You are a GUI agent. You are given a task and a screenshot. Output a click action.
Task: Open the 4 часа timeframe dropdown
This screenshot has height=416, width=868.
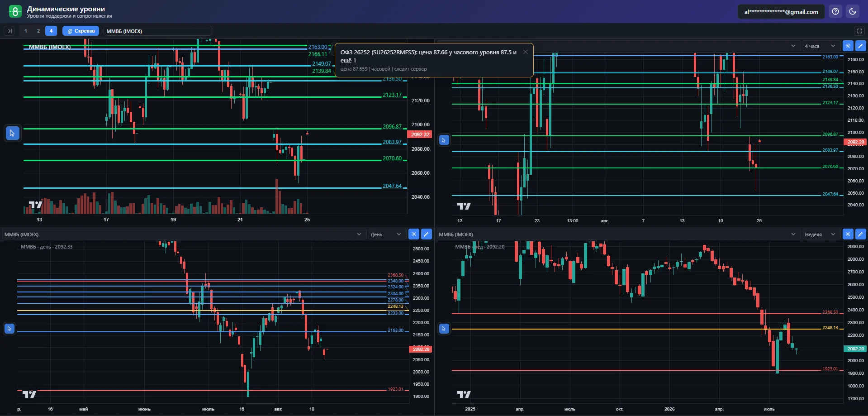(x=820, y=46)
